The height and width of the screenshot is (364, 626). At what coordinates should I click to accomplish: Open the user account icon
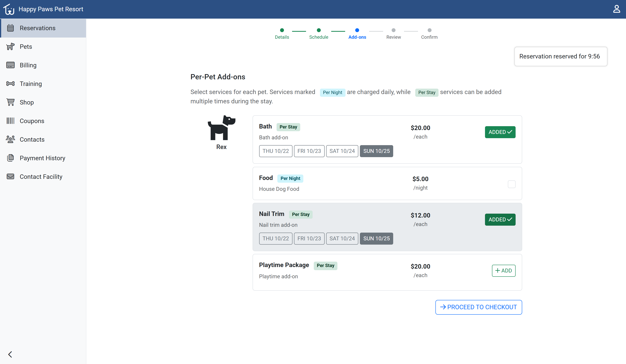point(616,9)
